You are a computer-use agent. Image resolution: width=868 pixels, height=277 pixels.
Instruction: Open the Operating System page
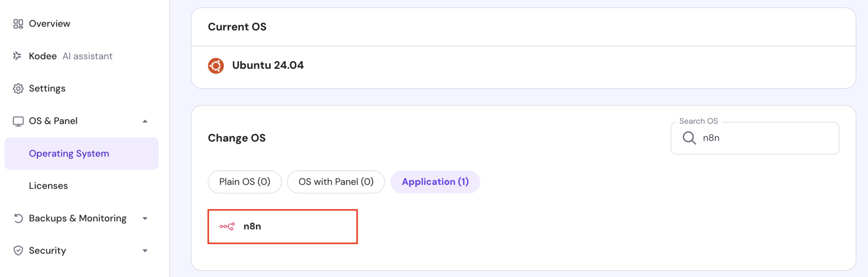(68, 153)
